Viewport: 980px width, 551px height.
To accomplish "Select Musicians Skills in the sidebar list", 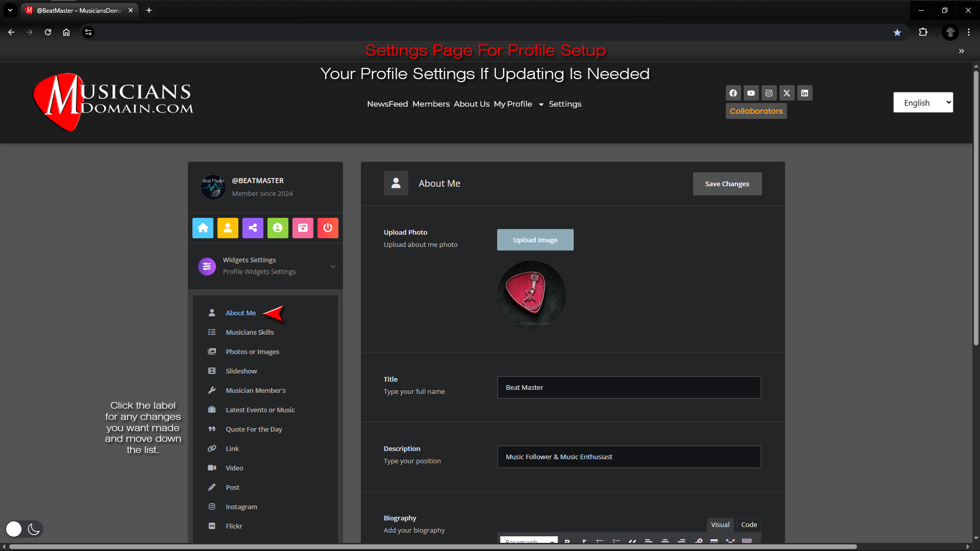I will pyautogui.click(x=250, y=332).
